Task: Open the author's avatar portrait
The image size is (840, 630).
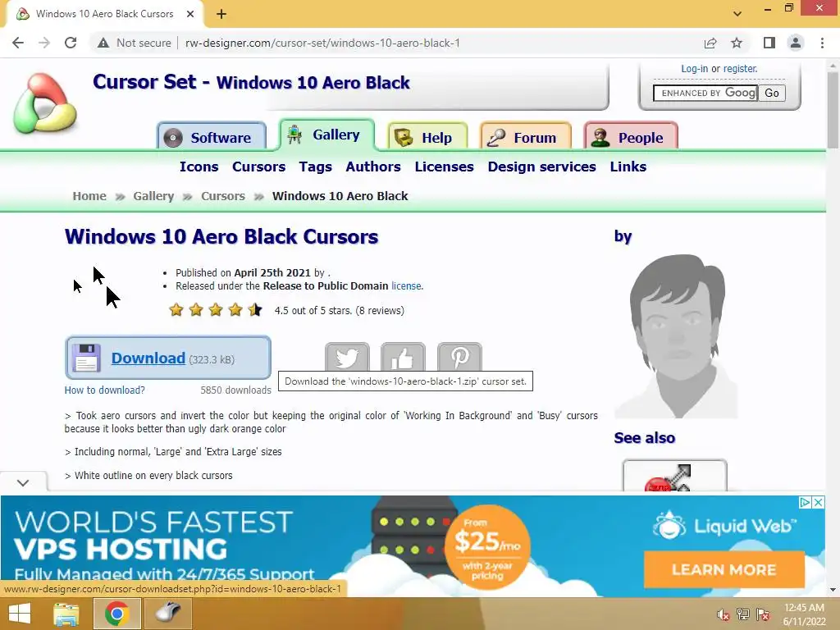Action: (x=676, y=336)
